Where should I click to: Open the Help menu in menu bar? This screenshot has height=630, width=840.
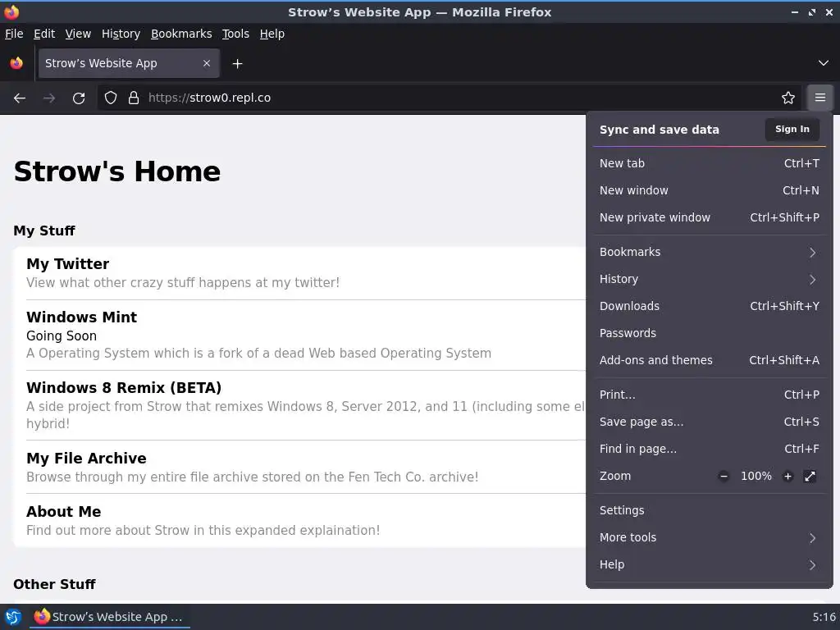pyautogui.click(x=272, y=34)
